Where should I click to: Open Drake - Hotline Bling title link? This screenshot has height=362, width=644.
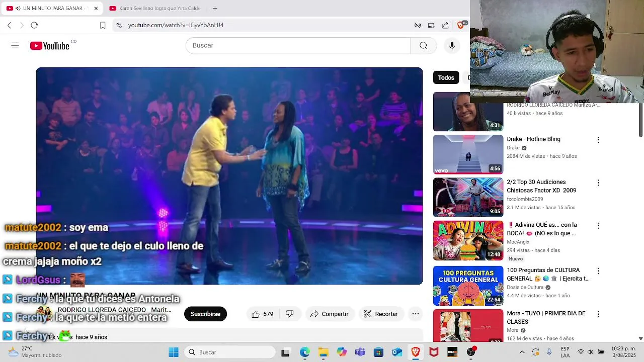533,139
